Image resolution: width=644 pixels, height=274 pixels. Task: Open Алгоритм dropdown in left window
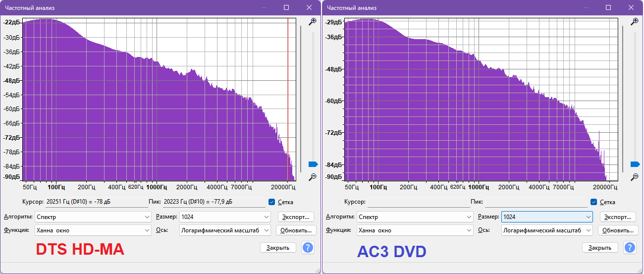pyautogui.click(x=93, y=217)
